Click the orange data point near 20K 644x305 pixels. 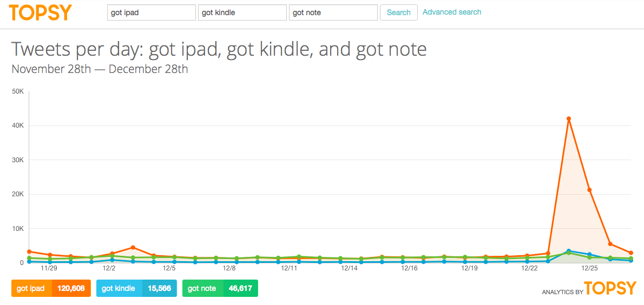pos(589,190)
